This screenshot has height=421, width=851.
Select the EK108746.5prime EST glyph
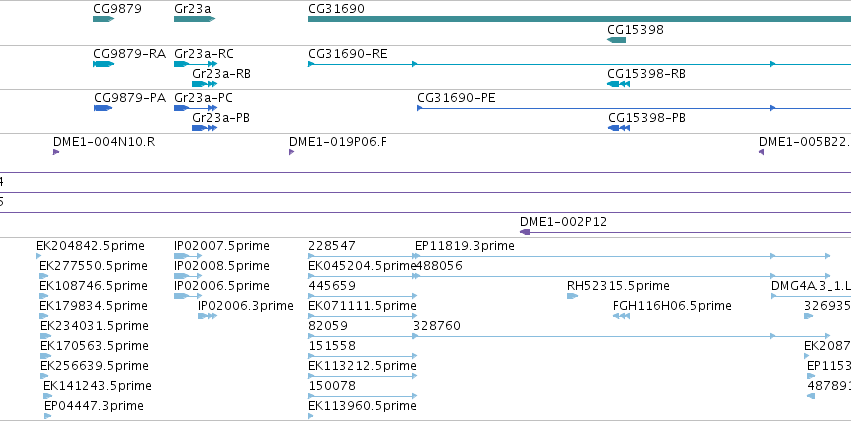point(43,296)
